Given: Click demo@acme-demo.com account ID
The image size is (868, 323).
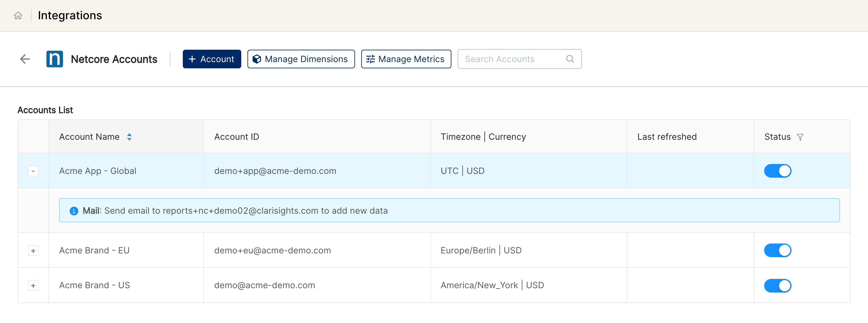Looking at the screenshot, I should click(265, 285).
